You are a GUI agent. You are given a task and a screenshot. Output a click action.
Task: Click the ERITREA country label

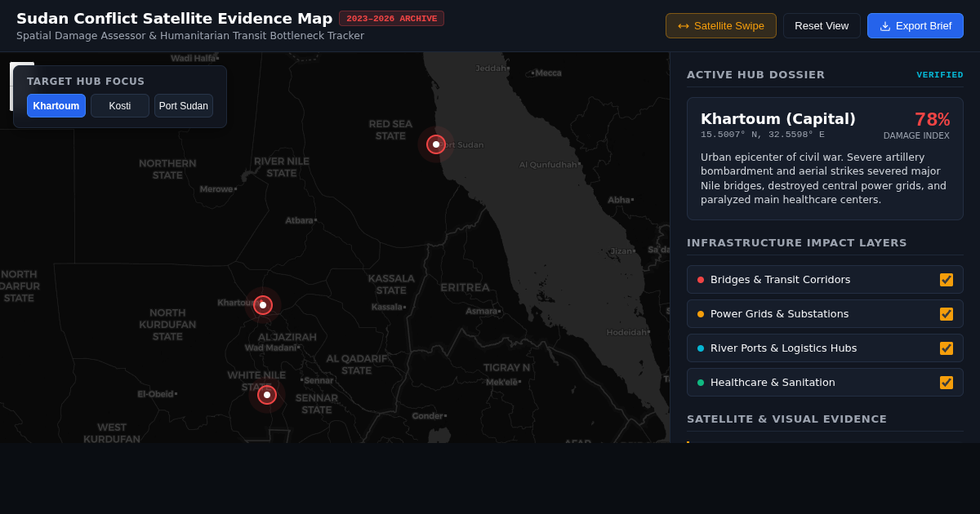pyautogui.click(x=465, y=287)
